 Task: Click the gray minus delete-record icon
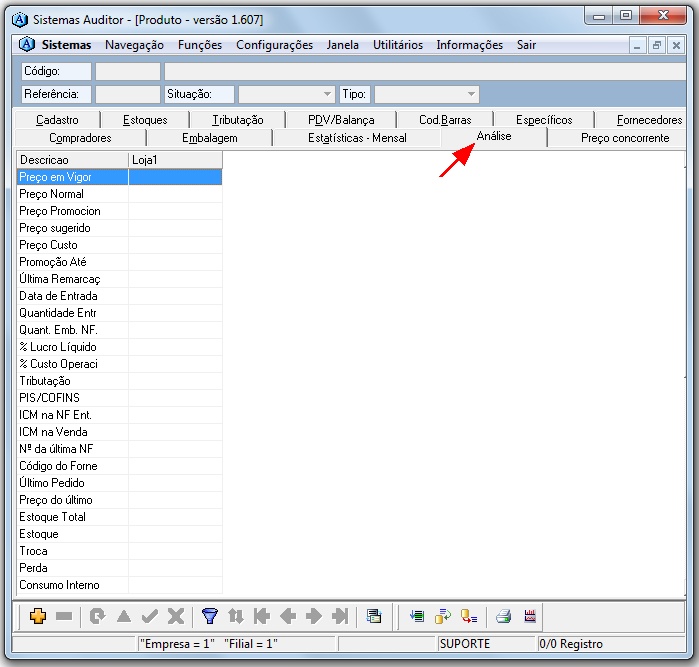(x=64, y=616)
